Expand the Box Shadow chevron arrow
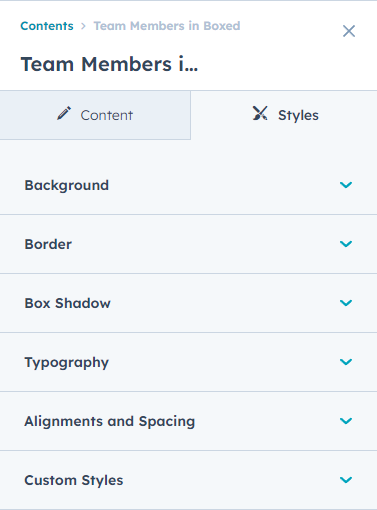Image resolution: width=377 pixels, height=510 pixels. coord(346,303)
